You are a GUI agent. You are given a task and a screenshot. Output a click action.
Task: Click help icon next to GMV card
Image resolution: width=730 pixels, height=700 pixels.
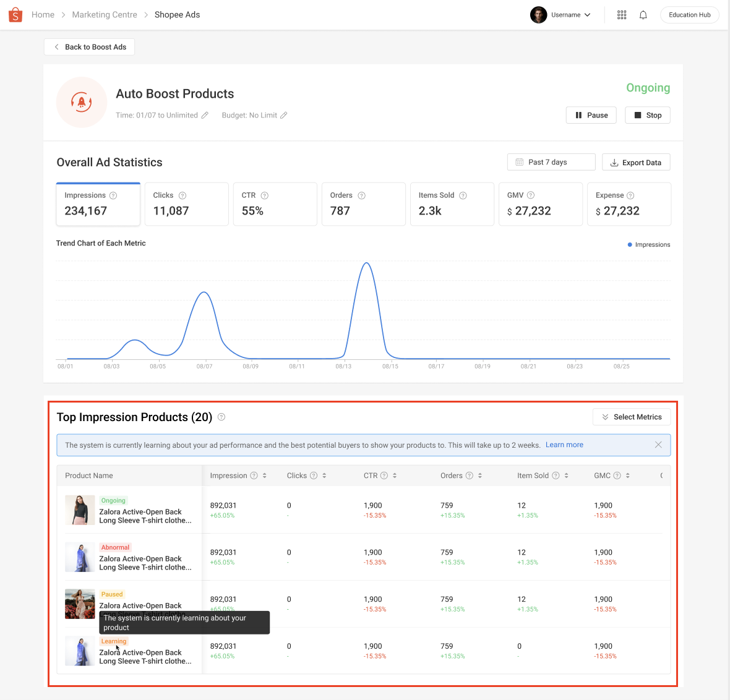click(531, 195)
